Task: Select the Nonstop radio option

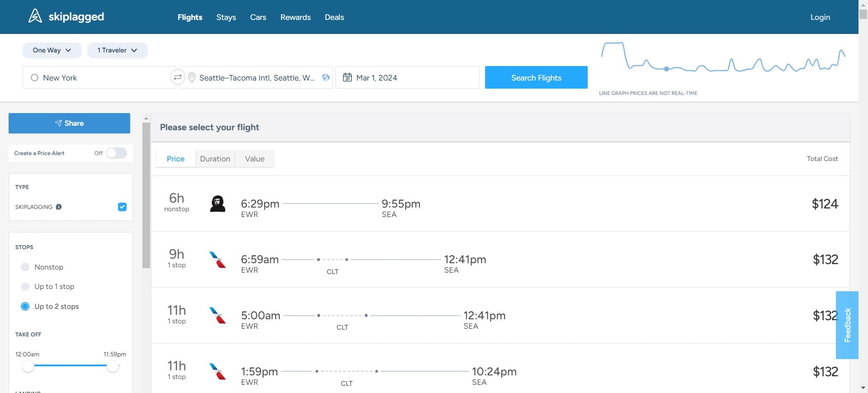Action: pos(25,267)
